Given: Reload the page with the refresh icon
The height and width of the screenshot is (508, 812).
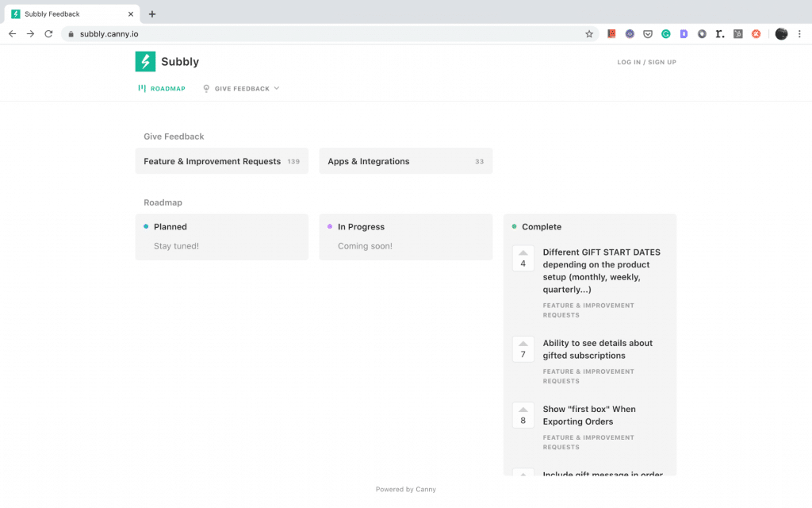Looking at the screenshot, I should point(48,34).
